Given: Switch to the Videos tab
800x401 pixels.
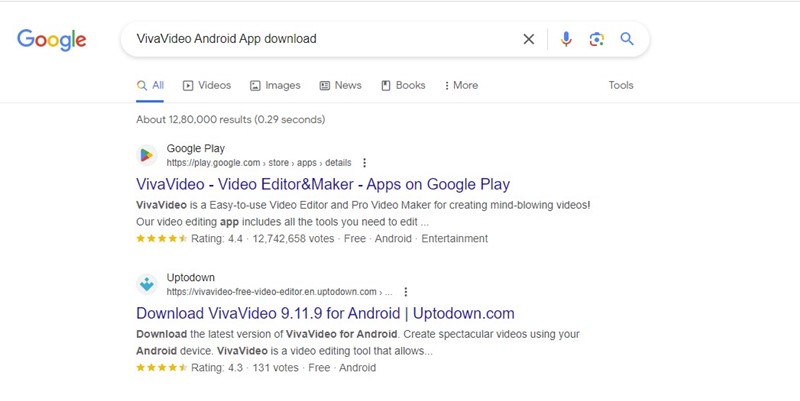Looking at the screenshot, I should [x=207, y=85].
